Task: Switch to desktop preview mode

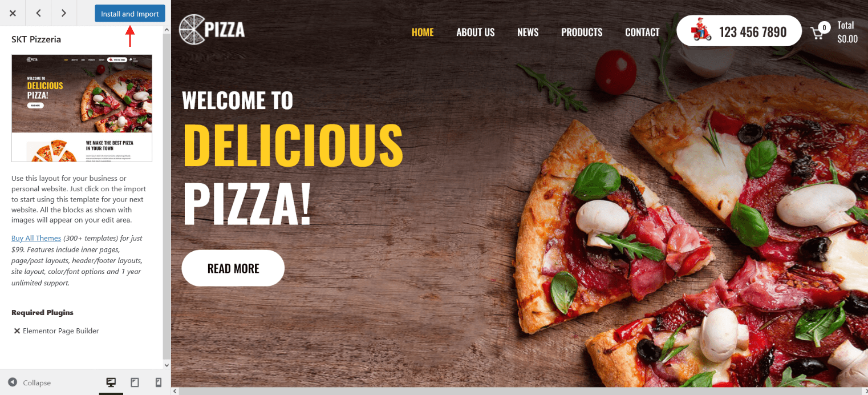Action: point(111,382)
